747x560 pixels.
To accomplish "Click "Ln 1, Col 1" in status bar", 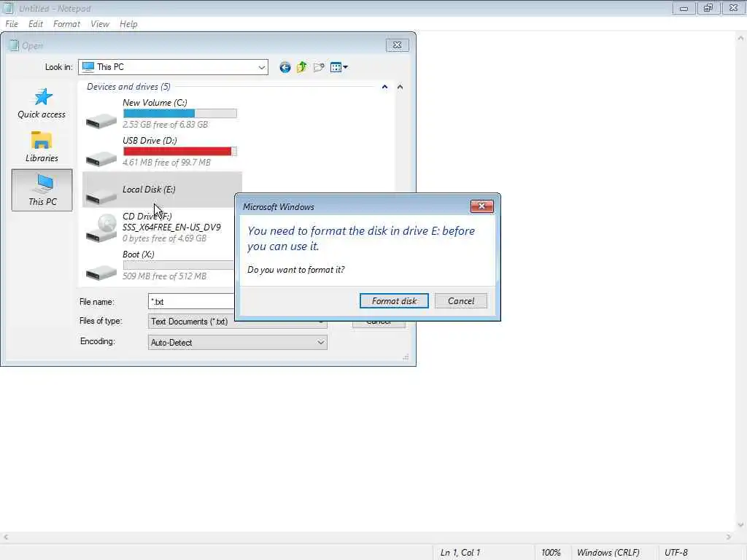I will (x=460, y=553).
